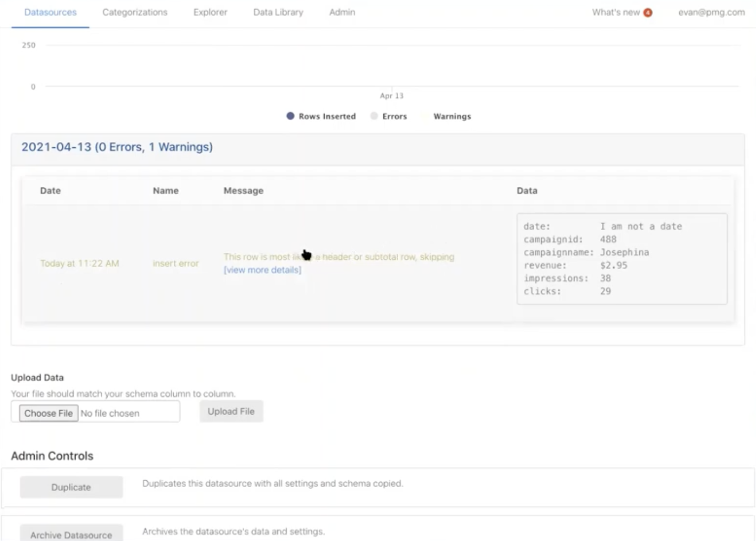Click the Date column header
756x541 pixels.
pyautogui.click(x=50, y=190)
